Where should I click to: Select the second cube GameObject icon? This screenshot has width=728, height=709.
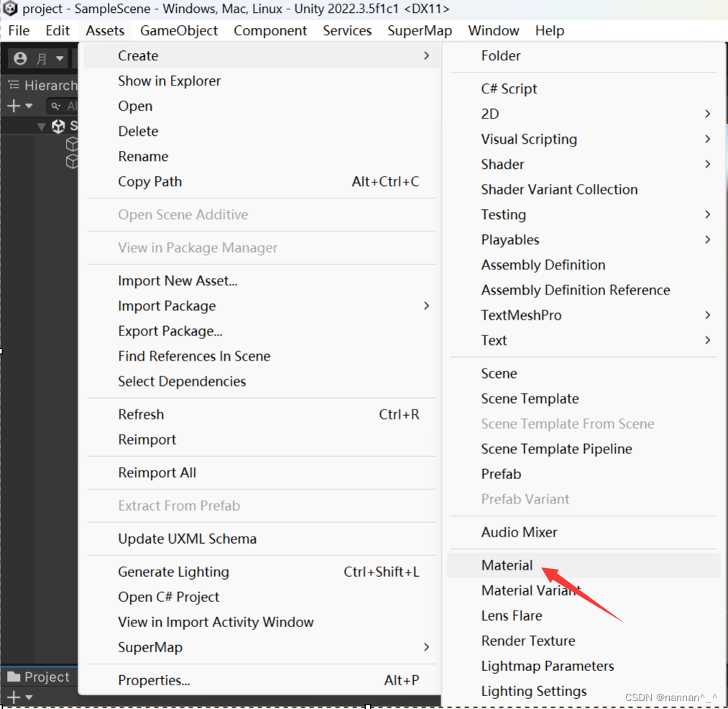pyautogui.click(x=72, y=162)
